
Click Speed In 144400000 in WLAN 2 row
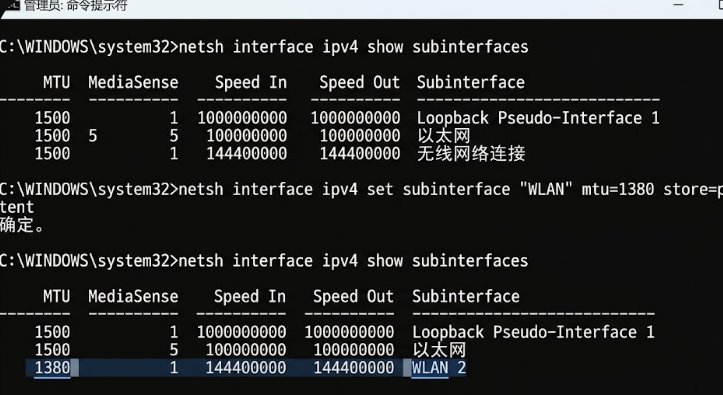(x=246, y=368)
